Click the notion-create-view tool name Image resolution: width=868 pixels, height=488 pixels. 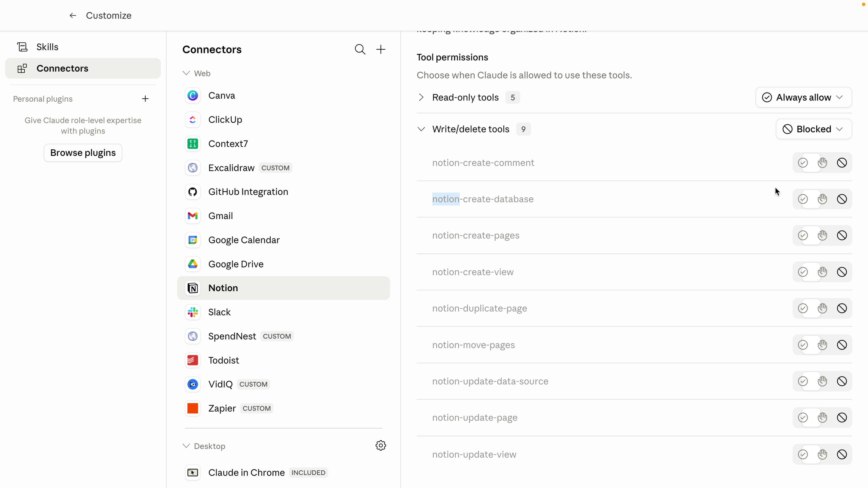473,272
